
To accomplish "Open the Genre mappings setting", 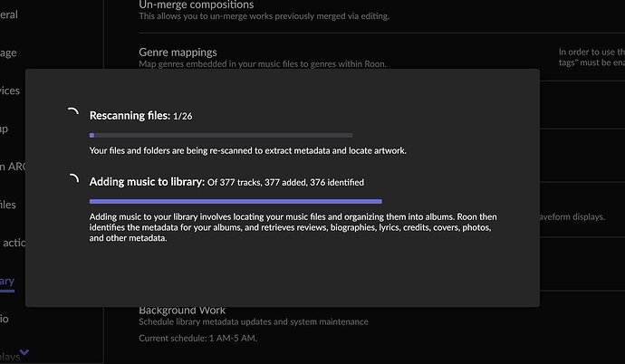I will [x=178, y=53].
